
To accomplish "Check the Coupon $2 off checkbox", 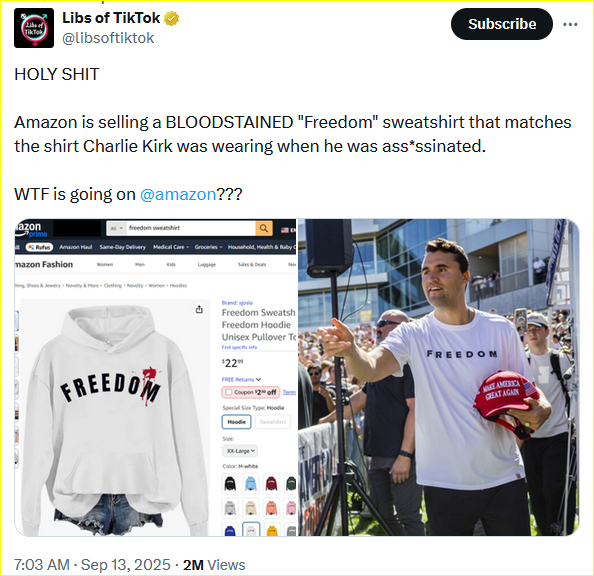I will [x=228, y=392].
